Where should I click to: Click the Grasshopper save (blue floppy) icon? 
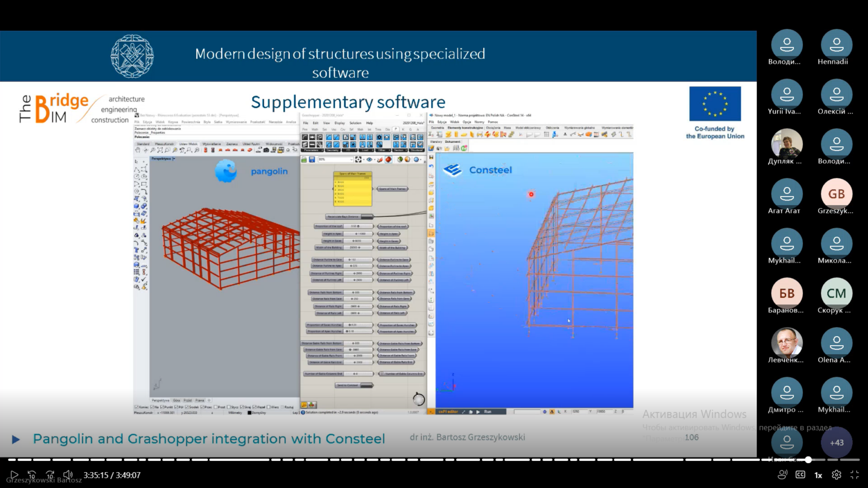311,160
